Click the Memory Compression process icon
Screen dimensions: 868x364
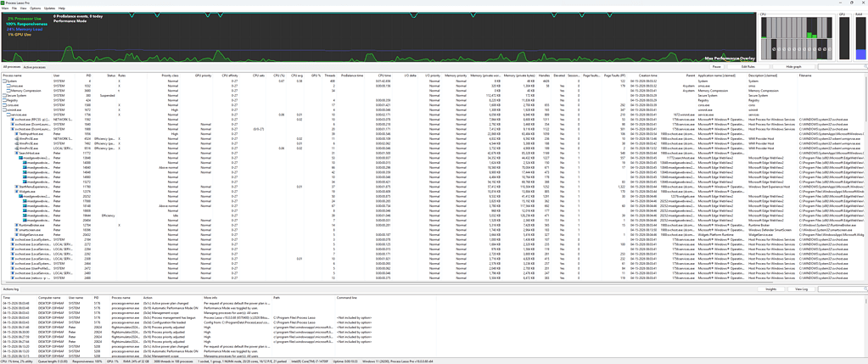click(x=8, y=90)
